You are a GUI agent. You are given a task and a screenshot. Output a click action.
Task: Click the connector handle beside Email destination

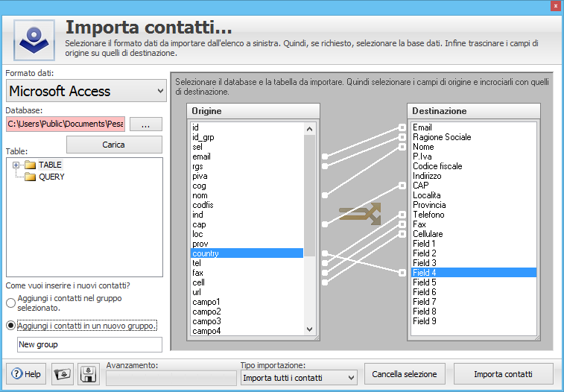402,127
